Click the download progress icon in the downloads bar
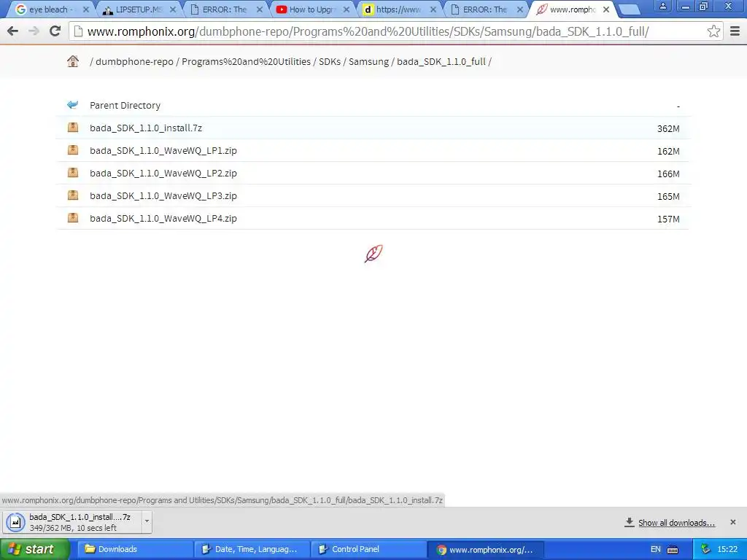This screenshot has width=747, height=560. (15, 522)
